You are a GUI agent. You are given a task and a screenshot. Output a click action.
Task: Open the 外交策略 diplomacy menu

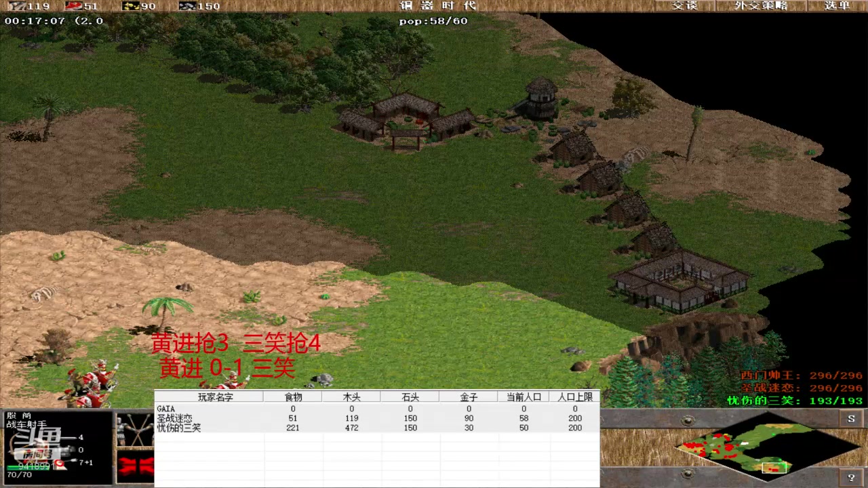click(x=761, y=5)
